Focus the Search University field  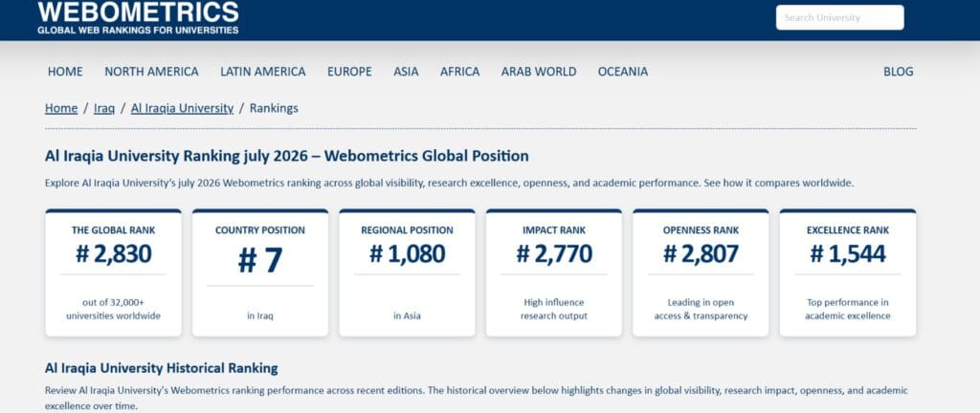(x=839, y=17)
